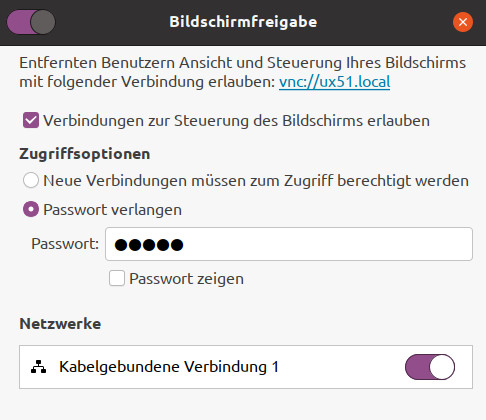Select the Kabelgebundene Verbindung 1 row label

coord(169,367)
